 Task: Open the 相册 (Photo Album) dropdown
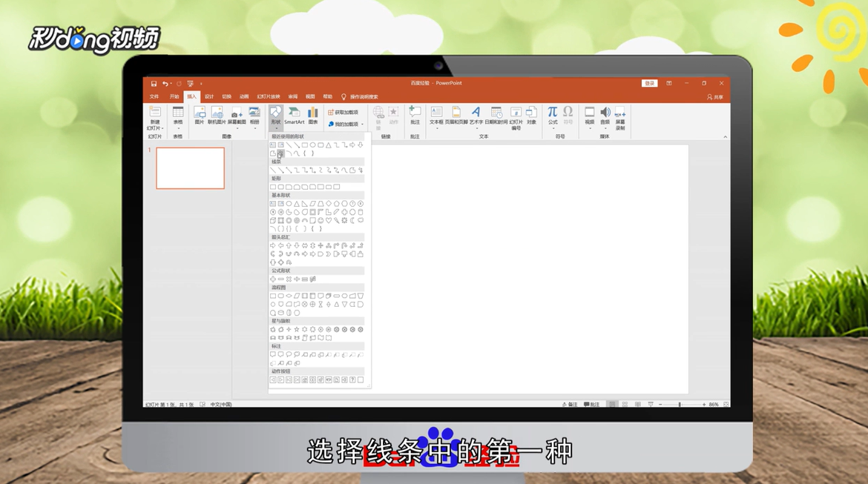(x=254, y=118)
